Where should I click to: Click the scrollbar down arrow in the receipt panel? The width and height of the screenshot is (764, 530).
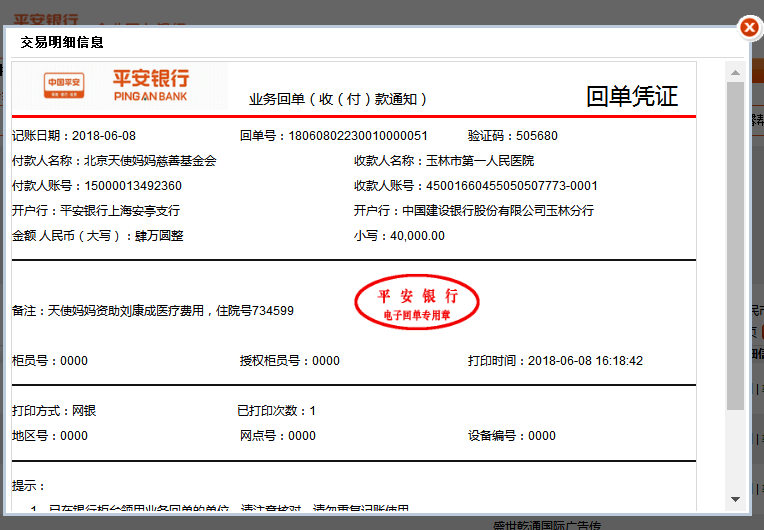pyautogui.click(x=735, y=499)
